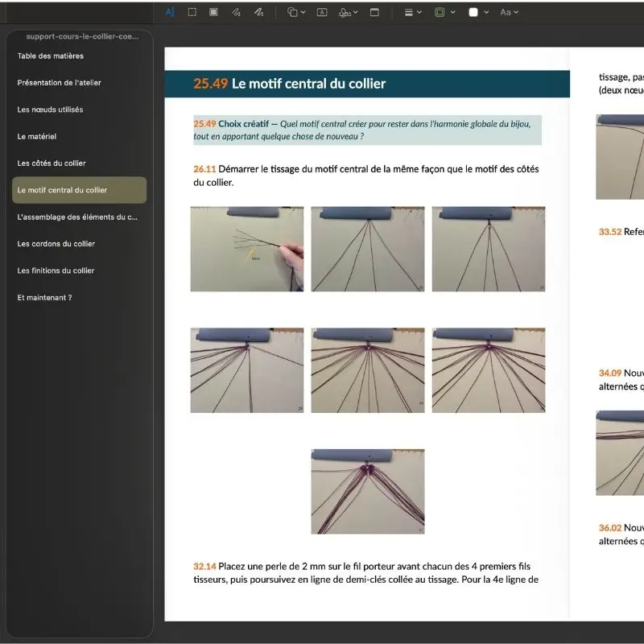
Task: Open the Text Style Aa menu
Action: 509,12
